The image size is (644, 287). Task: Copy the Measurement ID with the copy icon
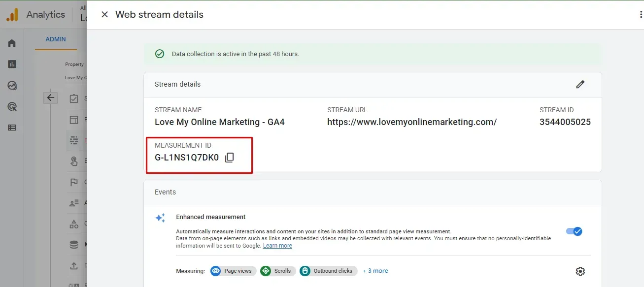pyautogui.click(x=229, y=158)
